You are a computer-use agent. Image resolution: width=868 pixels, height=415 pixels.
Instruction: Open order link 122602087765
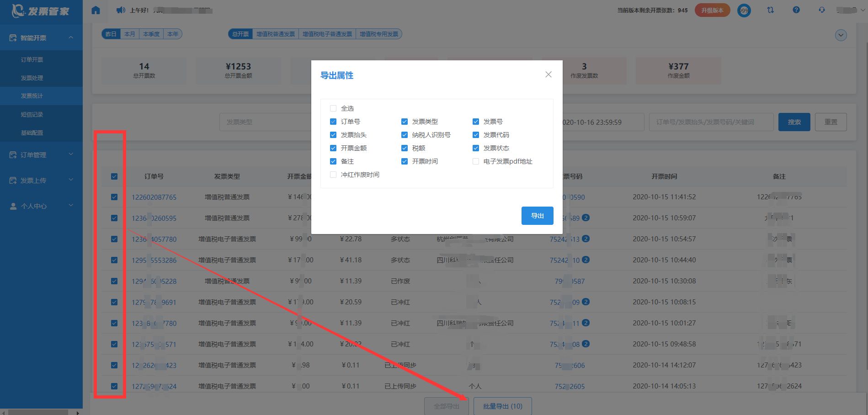point(154,197)
